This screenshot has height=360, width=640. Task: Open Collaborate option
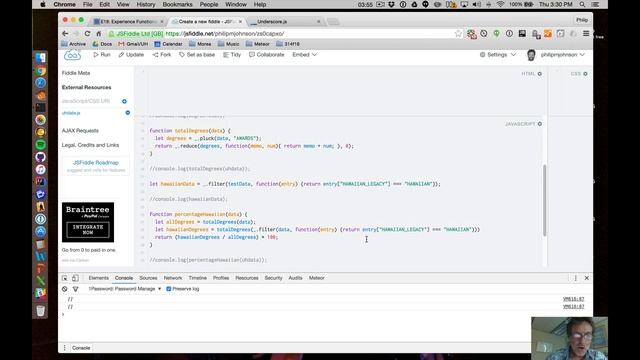267,55
